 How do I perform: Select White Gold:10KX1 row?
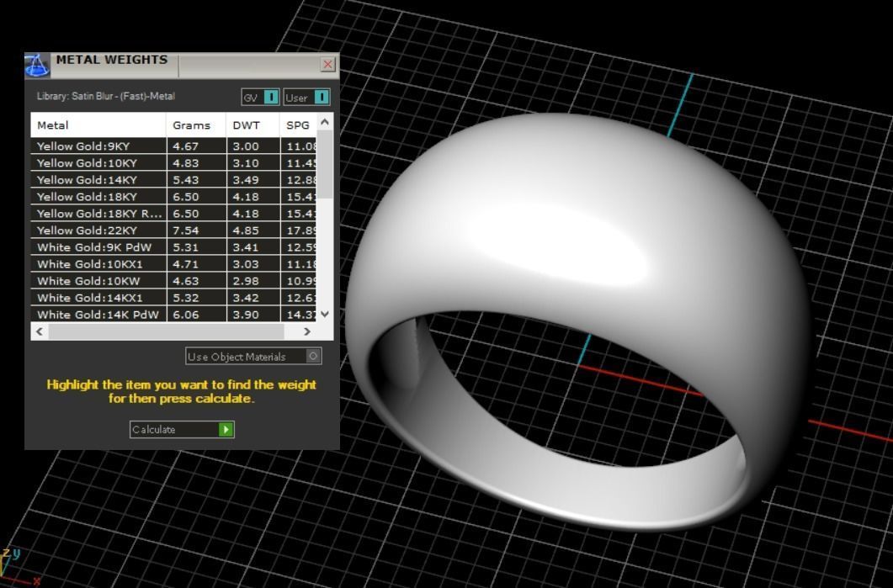pyautogui.click(x=173, y=264)
